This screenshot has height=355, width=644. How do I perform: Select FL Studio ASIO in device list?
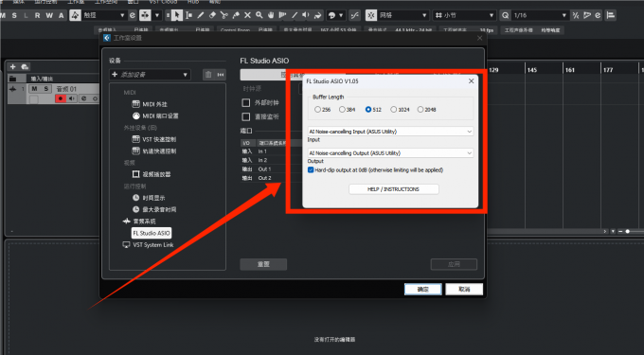[x=152, y=233]
